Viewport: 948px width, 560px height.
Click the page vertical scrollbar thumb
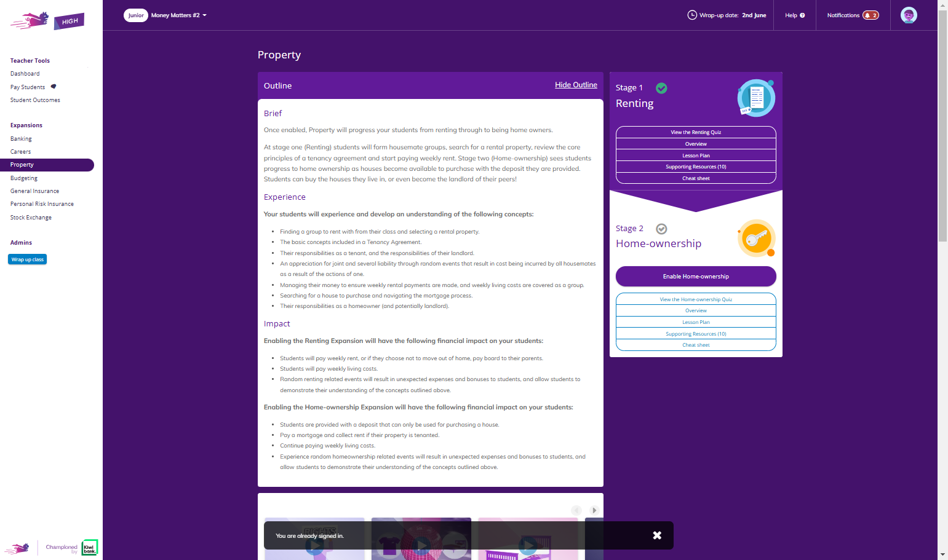[942, 126]
